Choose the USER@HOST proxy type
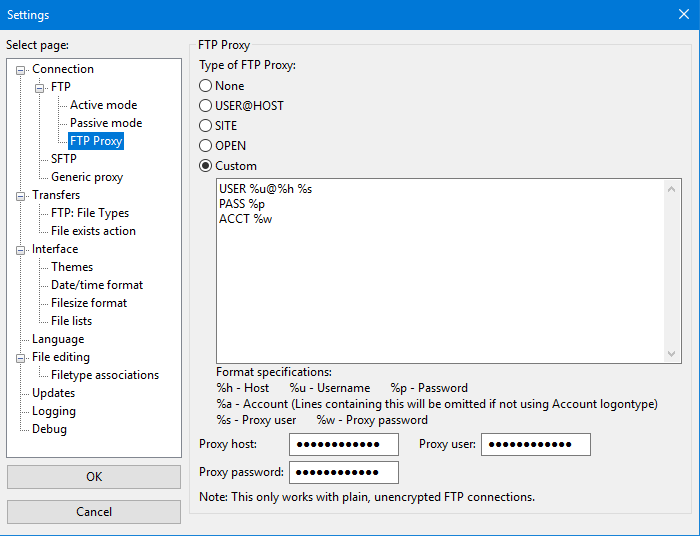The height and width of the screenshot is (536, 700). 206,106
